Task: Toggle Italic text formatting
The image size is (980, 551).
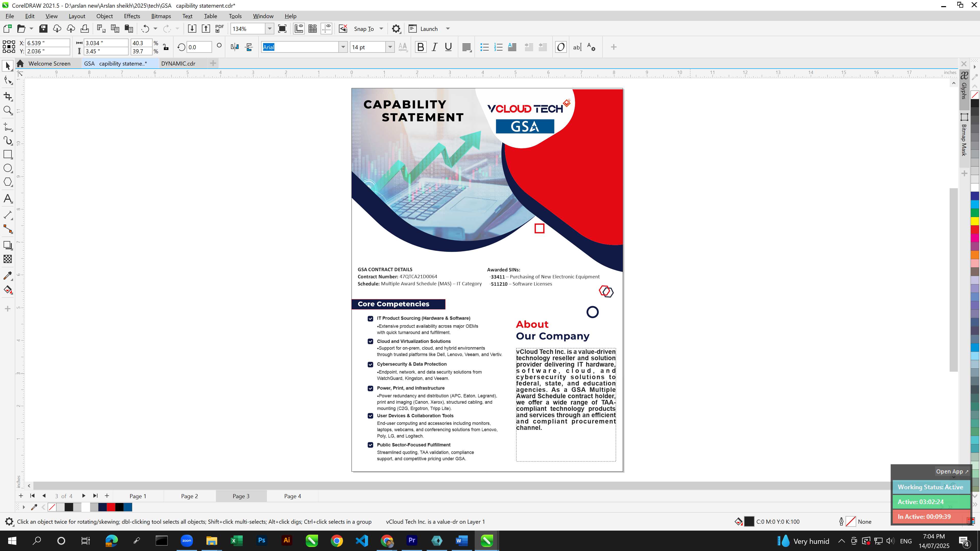Action: tap(434, 47)
